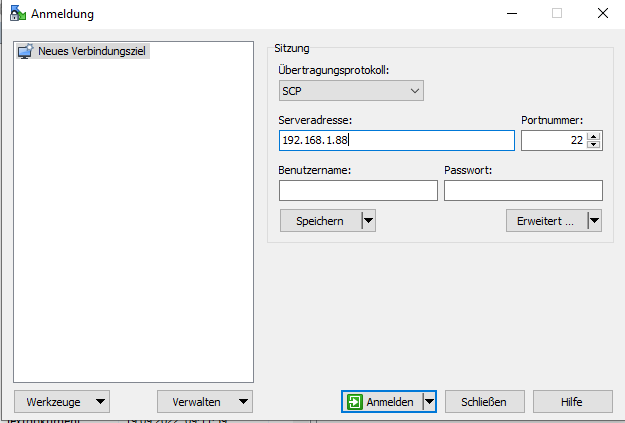Click into the Serveradresse field
This screenshot has height=423, width=625.
click(396, 141)
